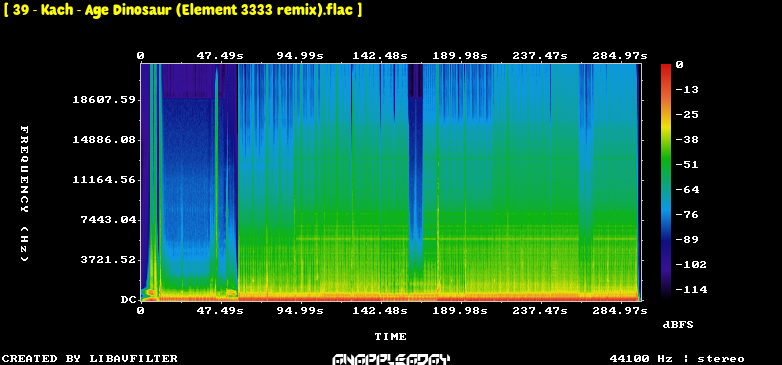Click the DC label on frequency axis

tap(128, 300)
